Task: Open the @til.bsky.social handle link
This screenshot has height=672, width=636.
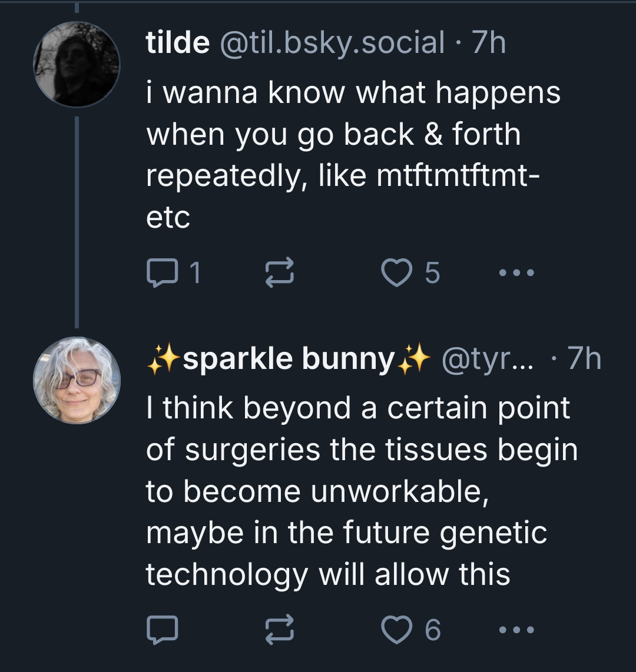Action: pos(333,43)
